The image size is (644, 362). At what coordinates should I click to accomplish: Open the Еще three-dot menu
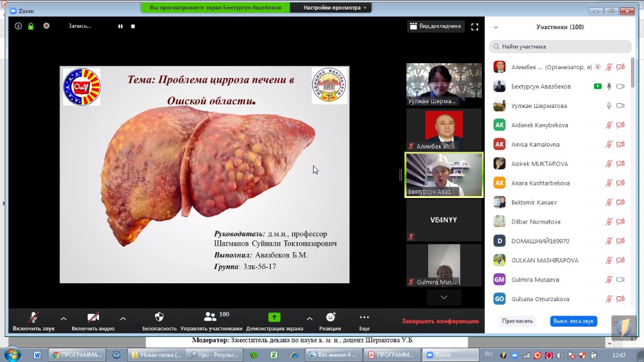pos(364,317)
